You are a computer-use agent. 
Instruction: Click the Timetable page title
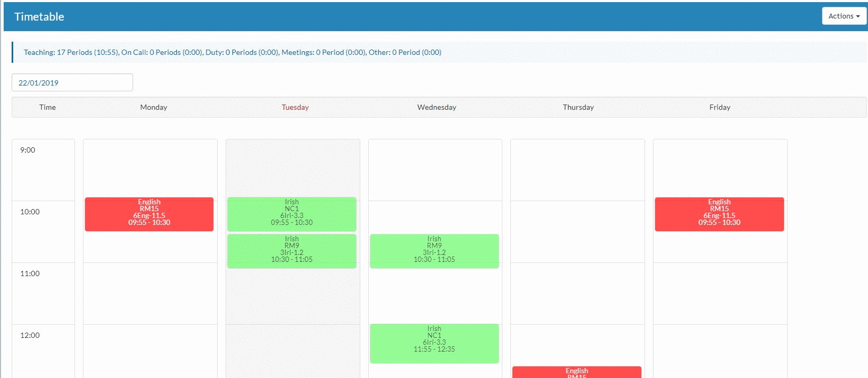point(39,17)
